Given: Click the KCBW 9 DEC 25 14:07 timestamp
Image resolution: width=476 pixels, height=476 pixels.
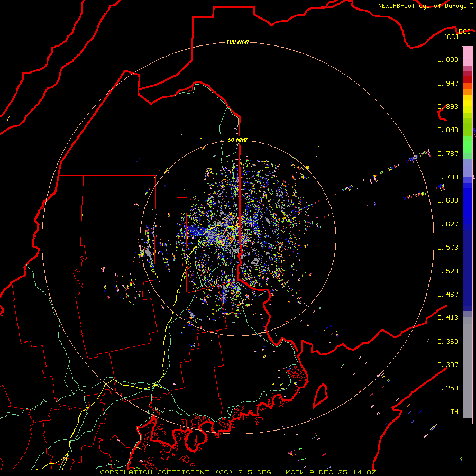Looking at the screenshot, I should [331, 472].
